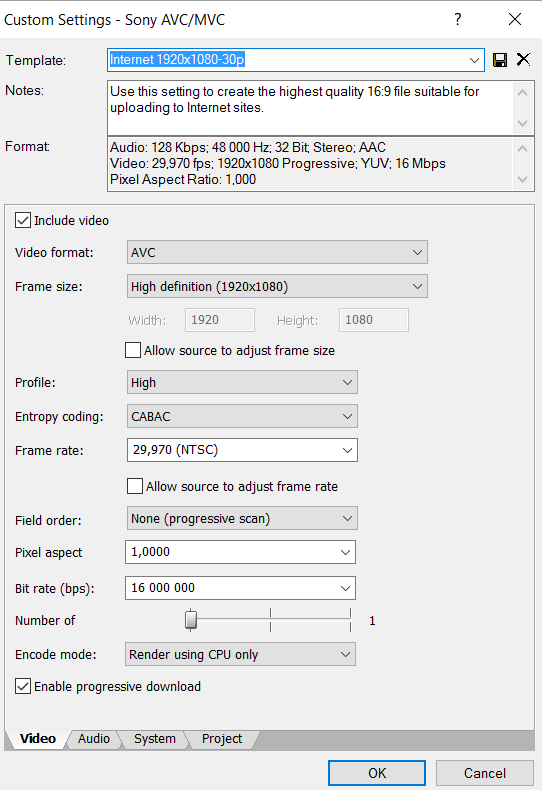This screenshot has width=542, height=790.
Task: Click the Number of slider handle
Action: coord(190,620)
